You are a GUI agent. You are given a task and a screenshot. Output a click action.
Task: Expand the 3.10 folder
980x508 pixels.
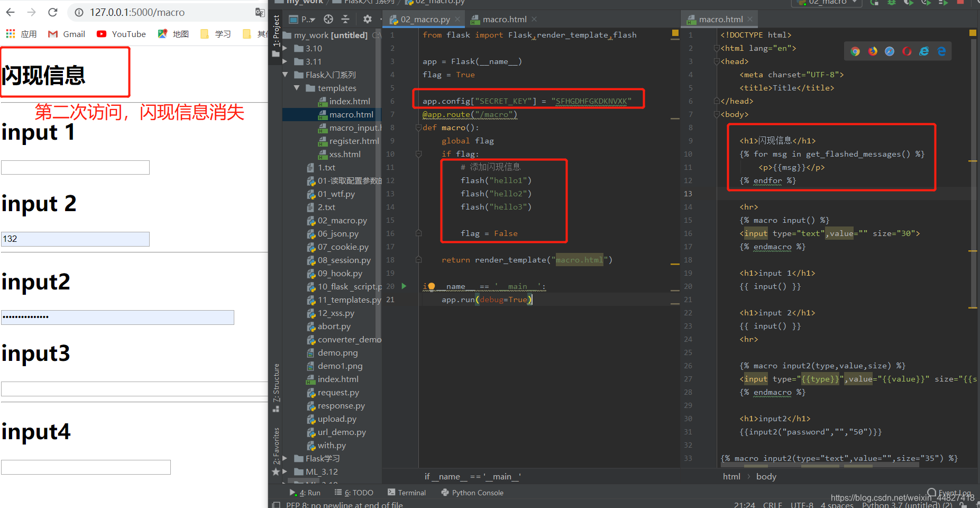[x=285, y=48]
